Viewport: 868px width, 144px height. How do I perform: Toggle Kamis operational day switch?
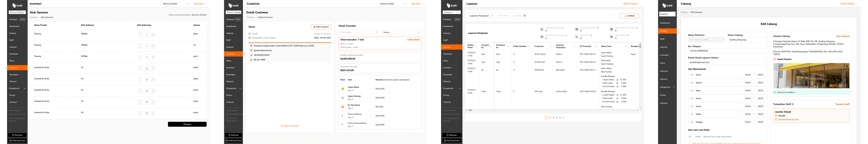pyautogui.click(x=691, y=99)
